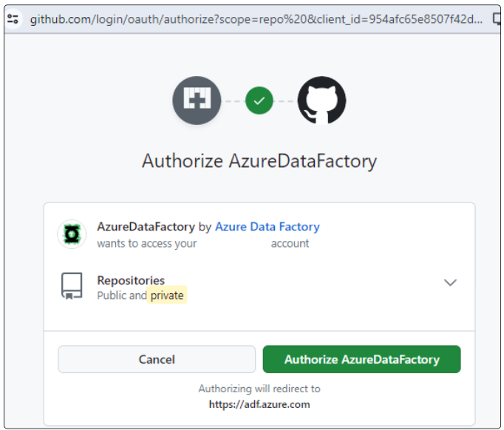Click the 'Authorize AzureDataFactory' heading

point(259,160)
